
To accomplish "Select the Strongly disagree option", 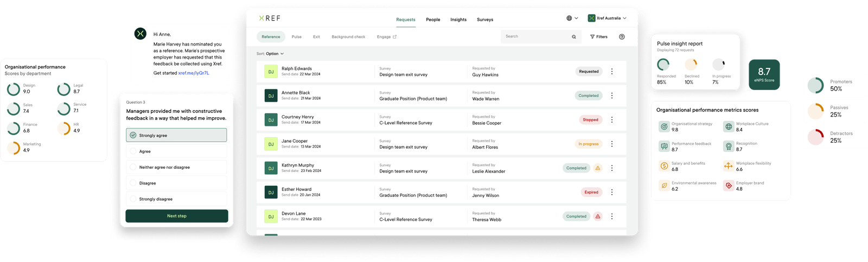I will tap(176, 199).
